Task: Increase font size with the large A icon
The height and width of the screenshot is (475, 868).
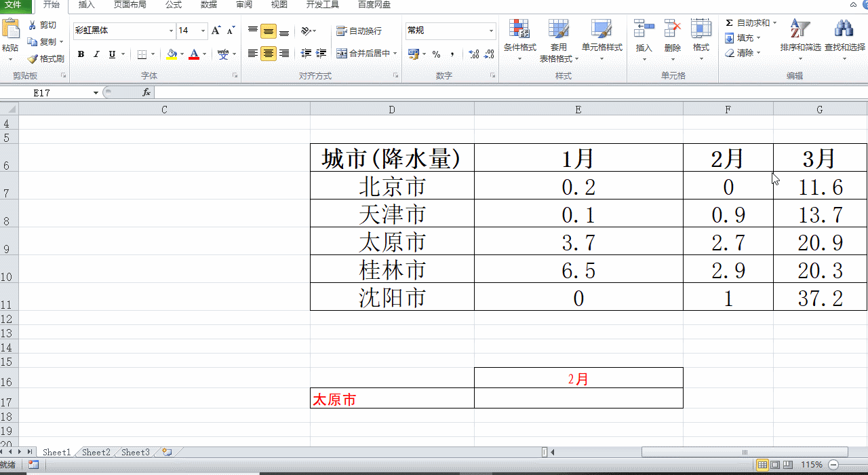Action: tap(216, 31)
